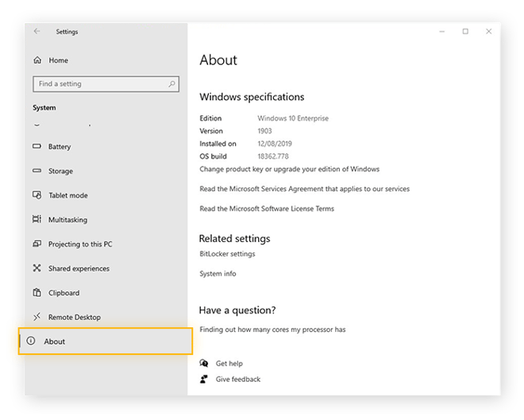Select the OS build value 18362.778

(x=272, y=156)
